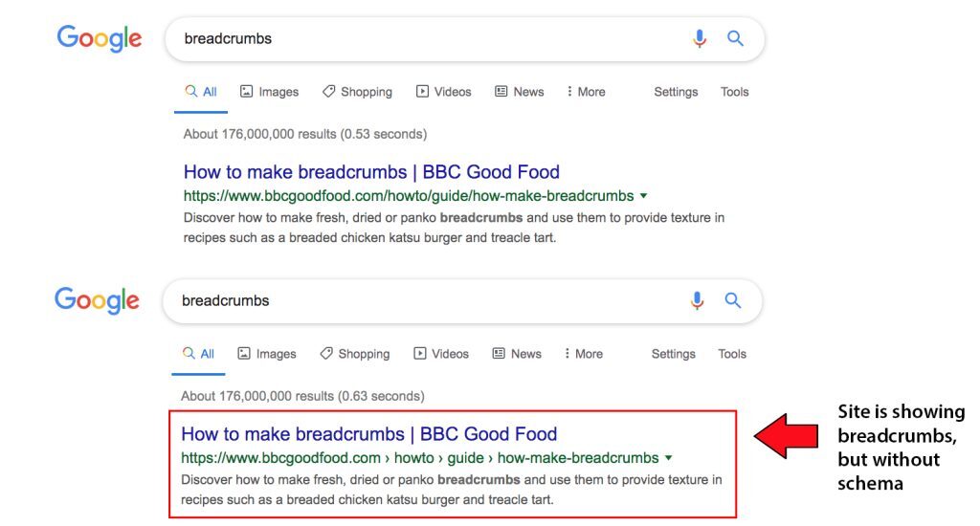Image resolution: width=980 pixels, height=526 pixels.
Task: Click the magnifier search icon in top search bar
Action: tap(735, 38)
